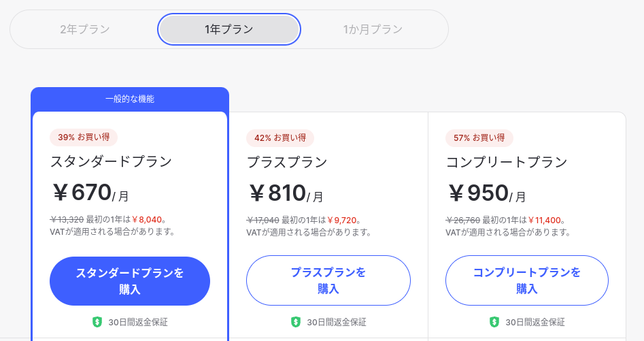Click the 42% お買い得 badge
Viewport: 644px width, 341px height.
280,137
